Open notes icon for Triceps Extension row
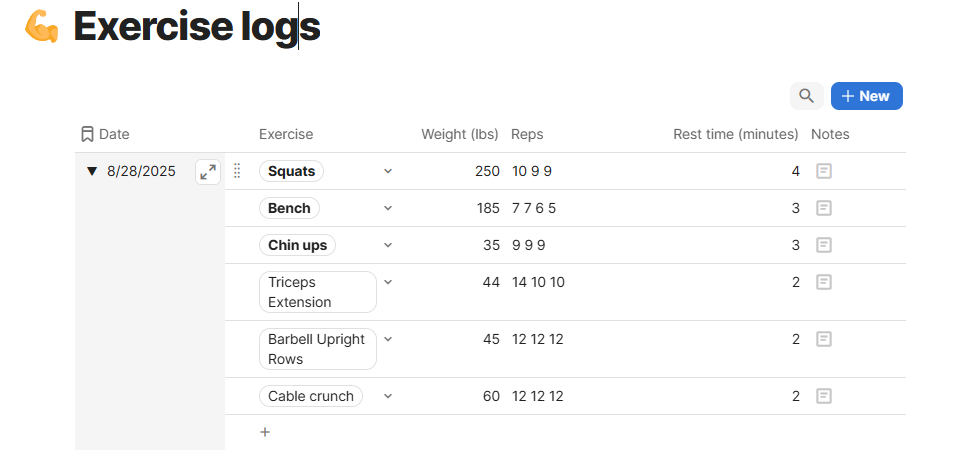Screen dimensions: 957x455 coord(824,282)
